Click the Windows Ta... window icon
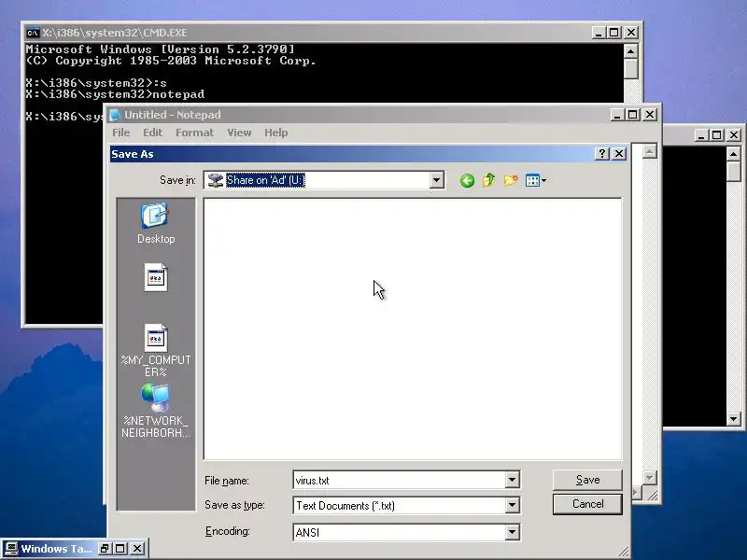The width and height of the screenshot is (747, 560). point(11,549)
